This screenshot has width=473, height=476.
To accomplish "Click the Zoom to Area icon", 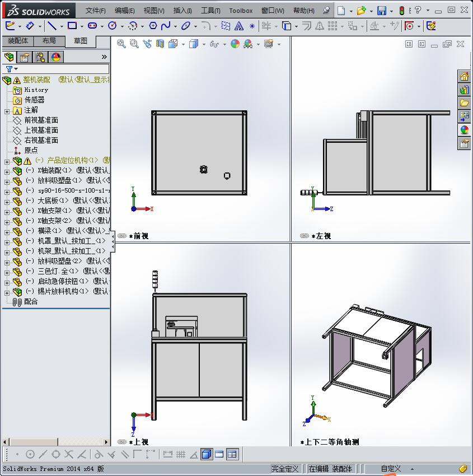I will (x=134, y=44).
